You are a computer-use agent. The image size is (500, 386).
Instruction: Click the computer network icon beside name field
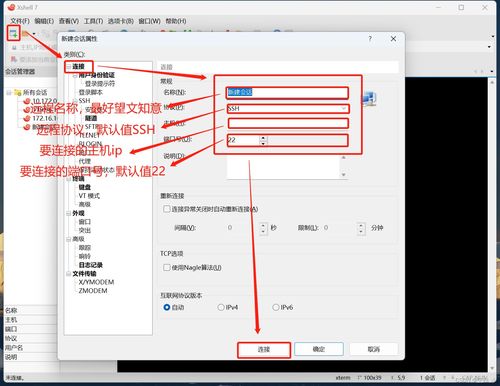click(x=369, y=99)
